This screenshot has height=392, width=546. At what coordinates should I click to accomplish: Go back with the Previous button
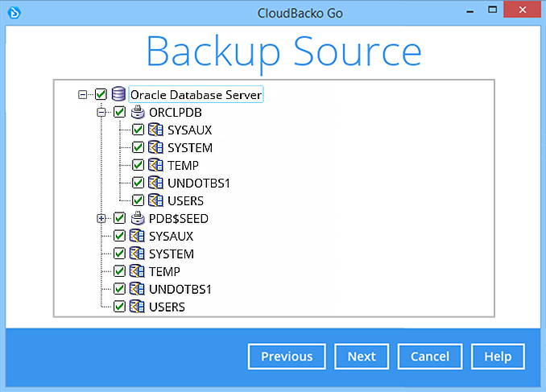(287, 357)
